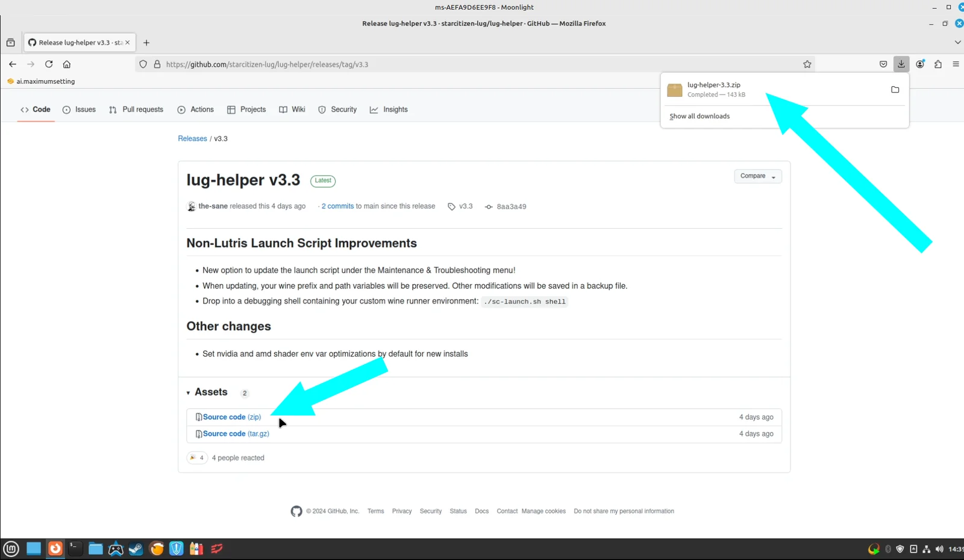Open the 2 commits link
Image resolution: width=964 pixels, height=560 pixels.
[337, 206]
